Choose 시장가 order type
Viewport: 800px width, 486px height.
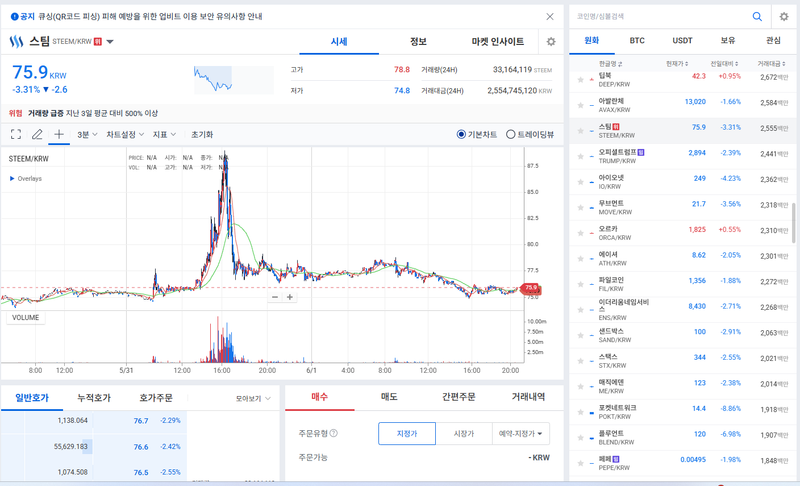pyautogui.click(x=463, y=433)
